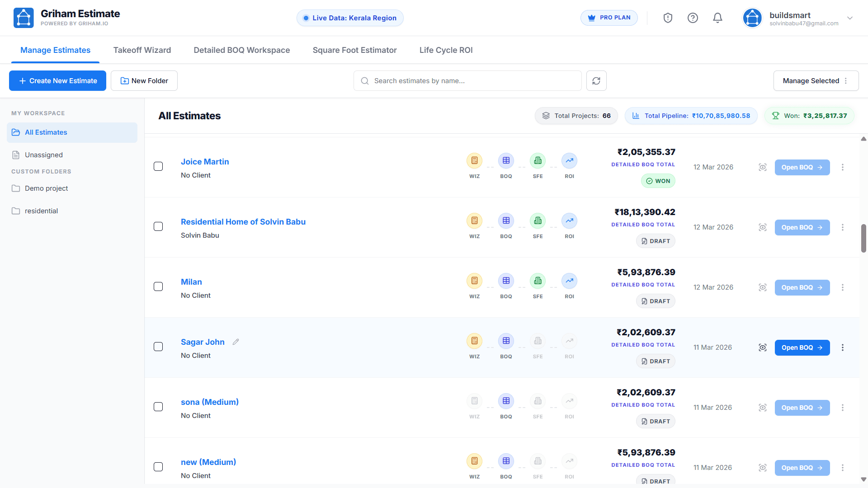The width and height of the screenshot is (868, 488).
Task: Open three-dot options menu for Sagar John
Action: (x=842, y=347)
